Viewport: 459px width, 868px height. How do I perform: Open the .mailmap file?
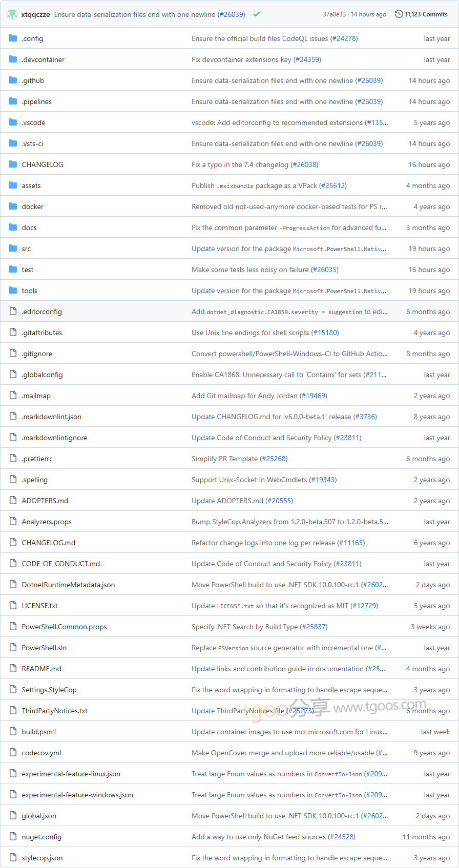click(36, 396)
